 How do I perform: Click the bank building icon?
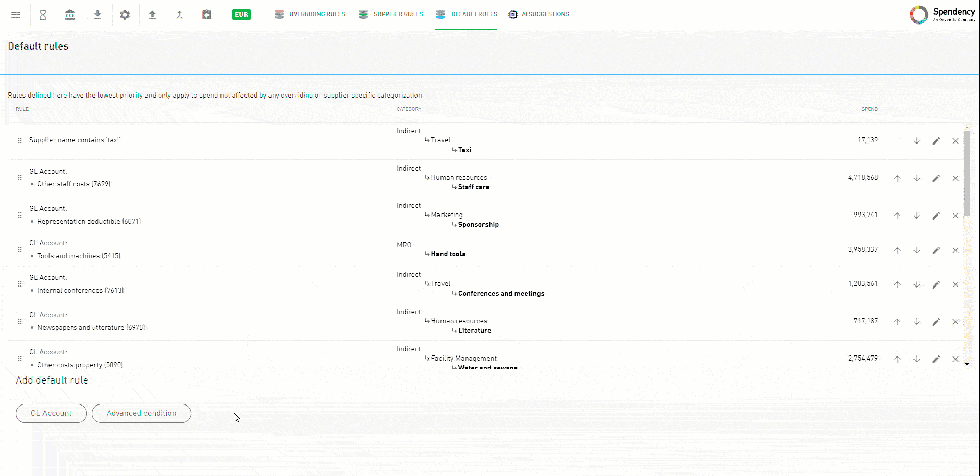click(70, 15)
